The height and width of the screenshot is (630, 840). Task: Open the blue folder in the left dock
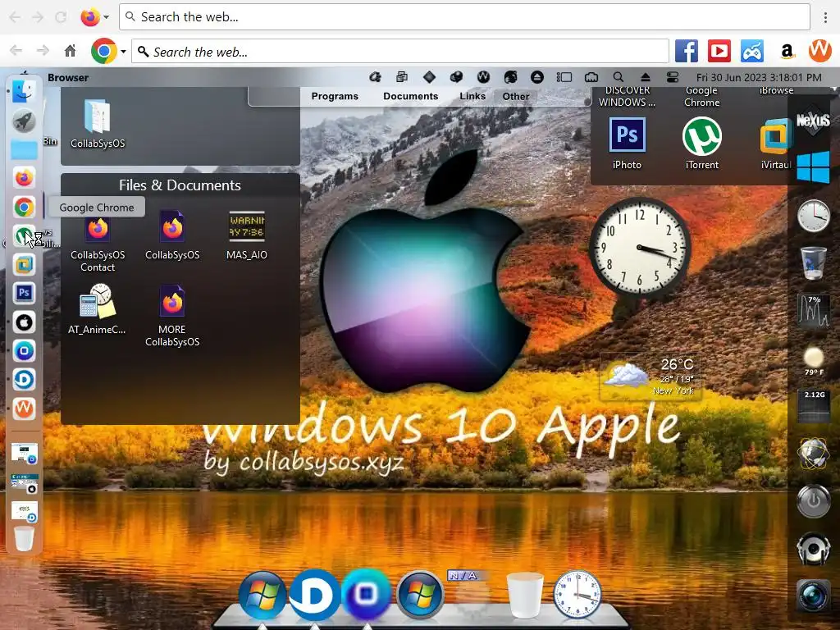24,150
